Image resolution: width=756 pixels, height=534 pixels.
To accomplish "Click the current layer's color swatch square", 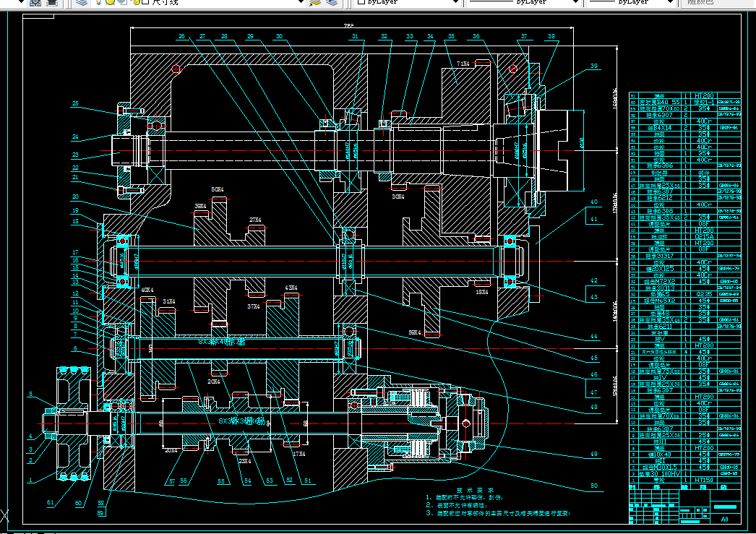I will point(145,2).
